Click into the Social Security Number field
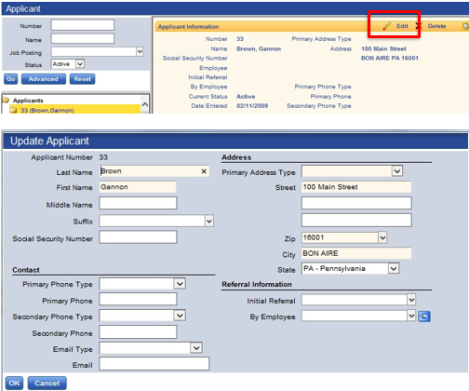 [138, 237]
